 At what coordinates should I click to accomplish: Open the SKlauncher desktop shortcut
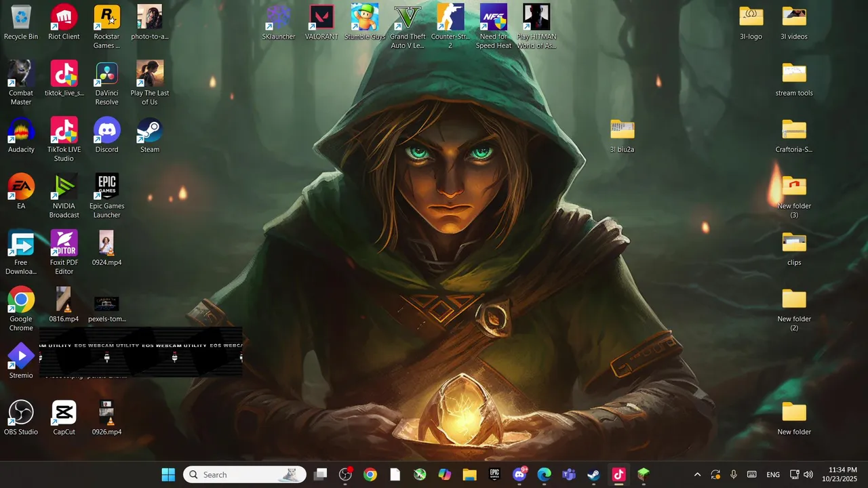(x=279, y=22)
